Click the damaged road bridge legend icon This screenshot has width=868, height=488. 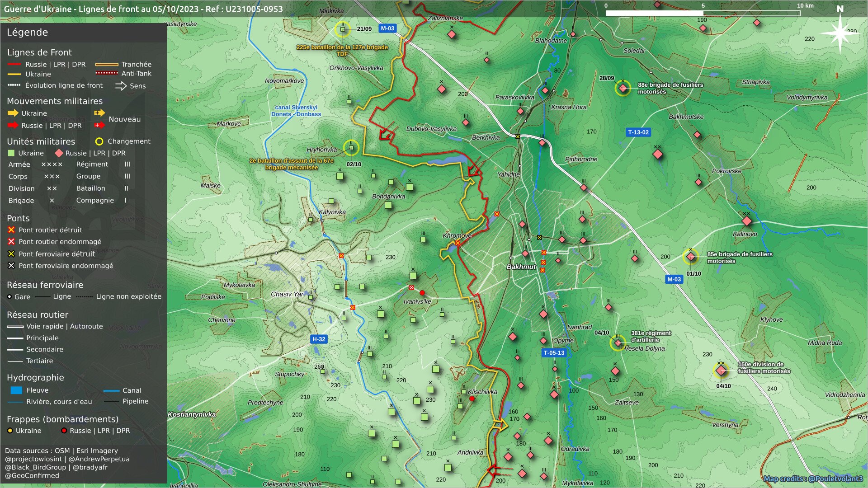tap(11, 242)
